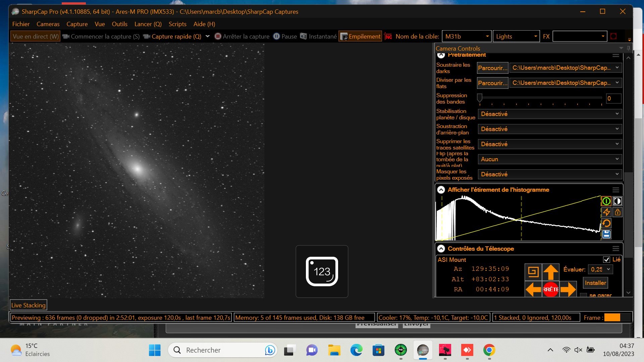Toggle the histogram stretch on/off green icon
644x362 pixels.
606,201
